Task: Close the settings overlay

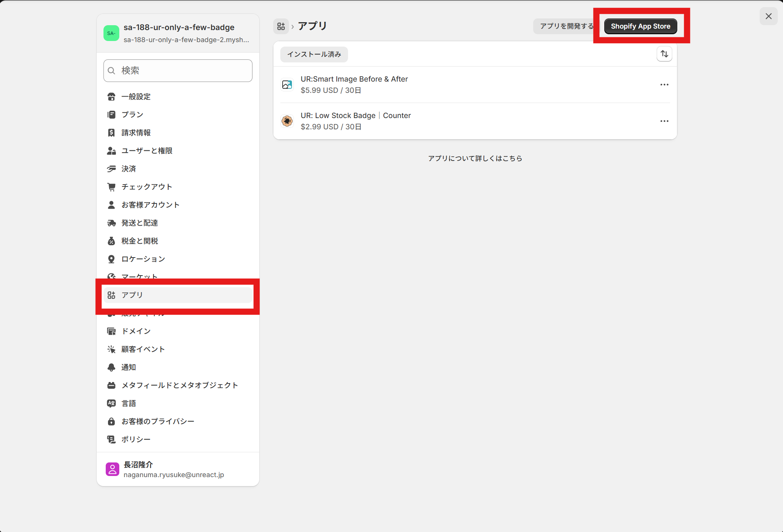Action: [769, 16]
